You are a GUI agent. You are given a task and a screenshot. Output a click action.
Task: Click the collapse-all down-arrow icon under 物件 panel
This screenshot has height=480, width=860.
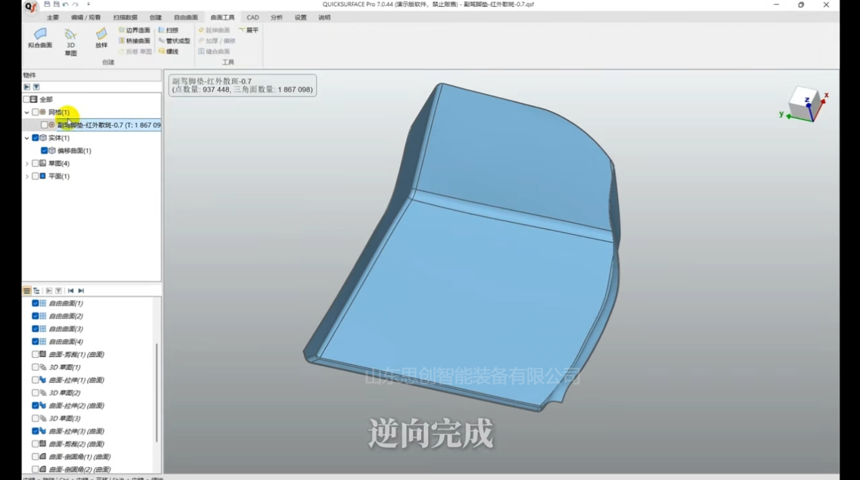click(36, 87)
